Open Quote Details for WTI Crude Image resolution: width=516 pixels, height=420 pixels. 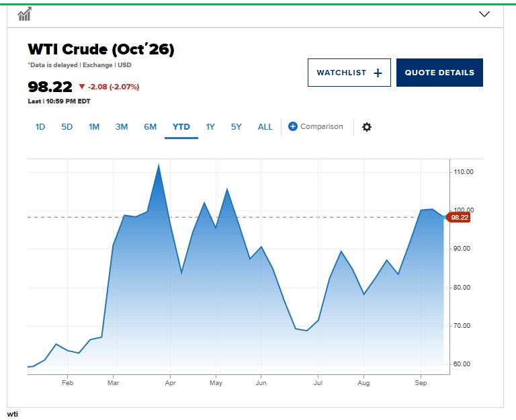(x=439, y=73)
